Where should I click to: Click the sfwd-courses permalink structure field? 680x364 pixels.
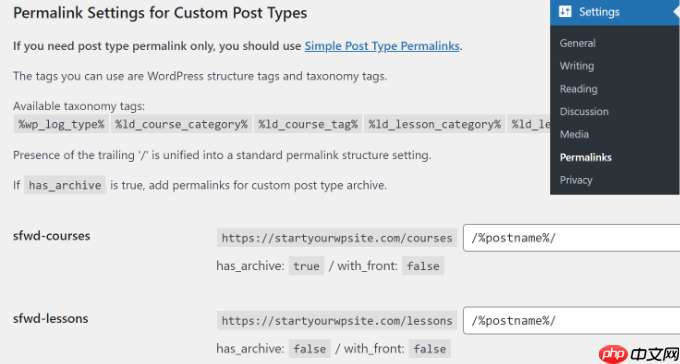[572, 238]
